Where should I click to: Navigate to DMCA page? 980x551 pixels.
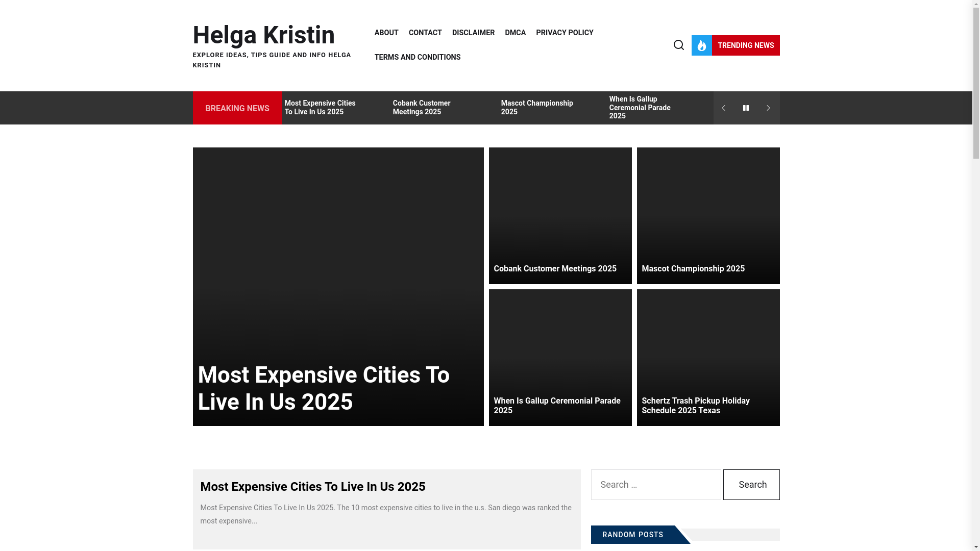pyautogui.click(x=515, y=33)
